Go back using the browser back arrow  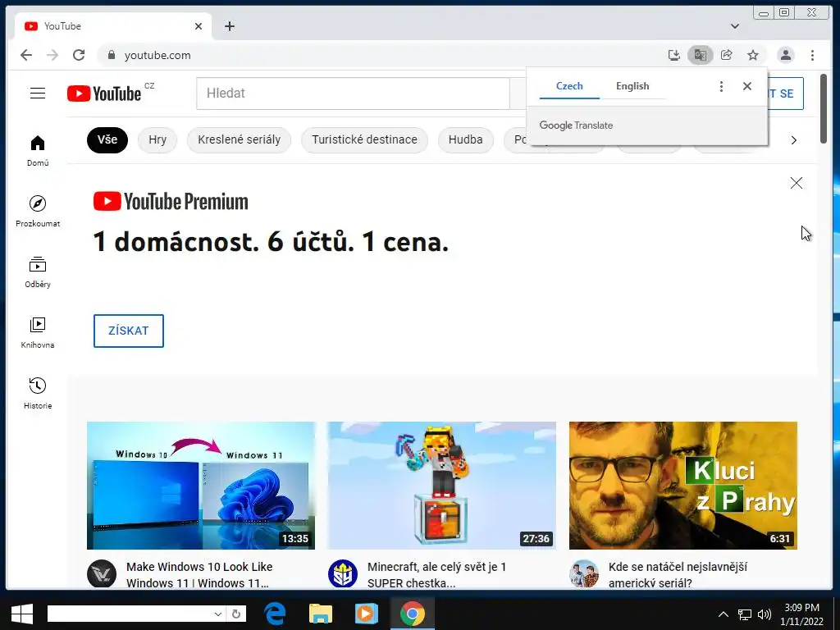click(x=25, y=55)
